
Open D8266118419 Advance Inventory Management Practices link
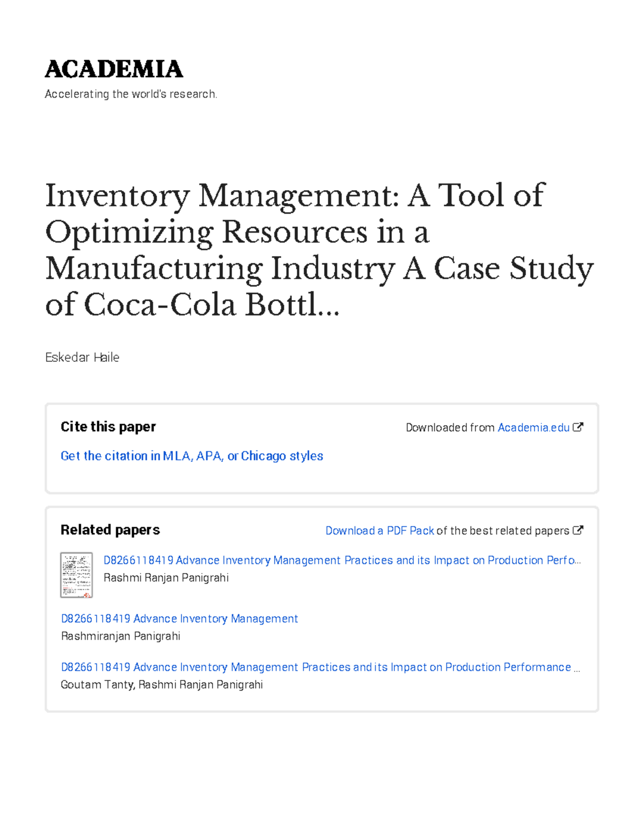coord(342,560)
